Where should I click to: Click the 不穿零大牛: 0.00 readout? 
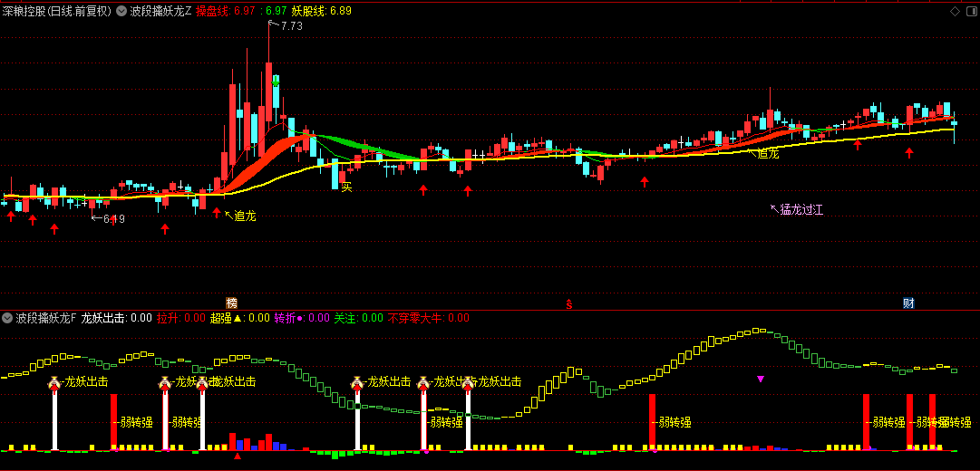(429, 318)
